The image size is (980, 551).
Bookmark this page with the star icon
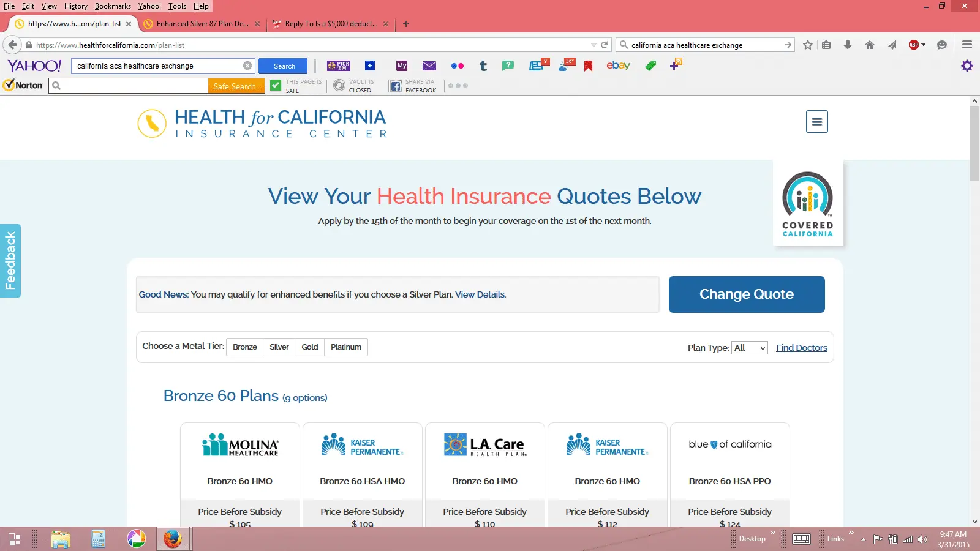pos(808,45)
